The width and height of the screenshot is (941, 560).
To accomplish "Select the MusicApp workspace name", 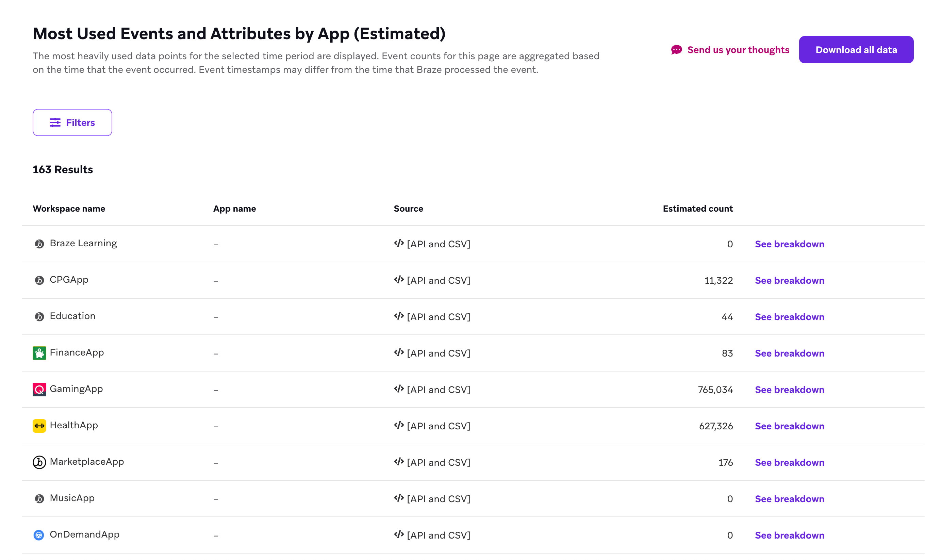I will point(72,498).
